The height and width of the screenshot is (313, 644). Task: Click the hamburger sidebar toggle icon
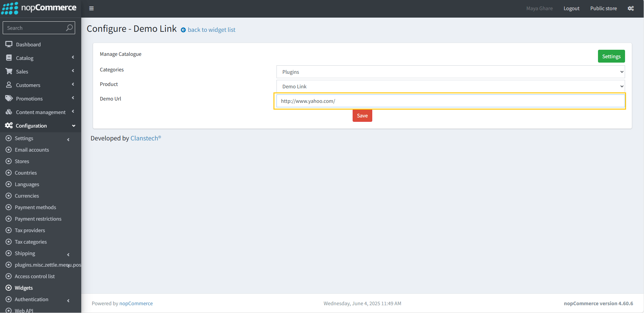91,8
